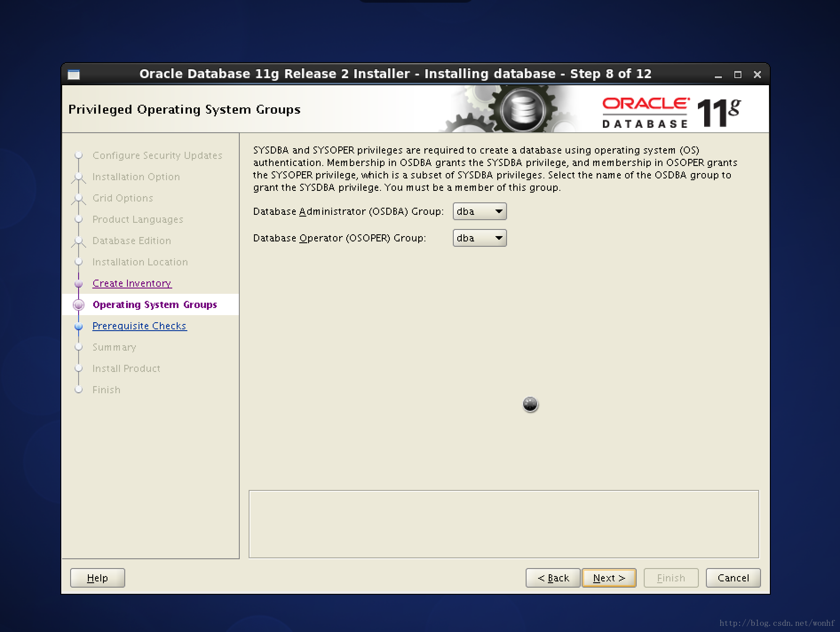Click the Create Inventory step bullet
The width and height of the screenshot is (840, 632).
[79, 284]
